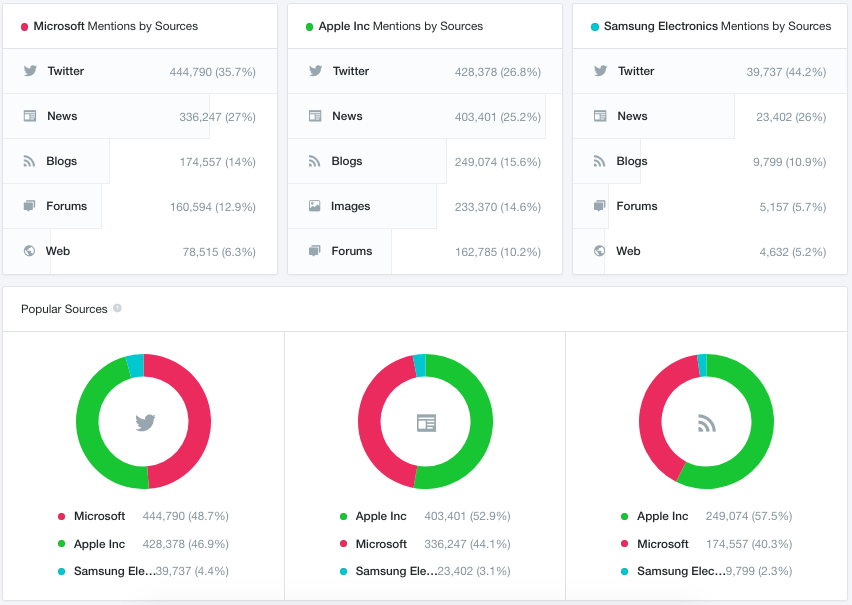Click the news icon inside the middle donut chart
This screenshot has height=605, width=852.
[x=427, y=422]
